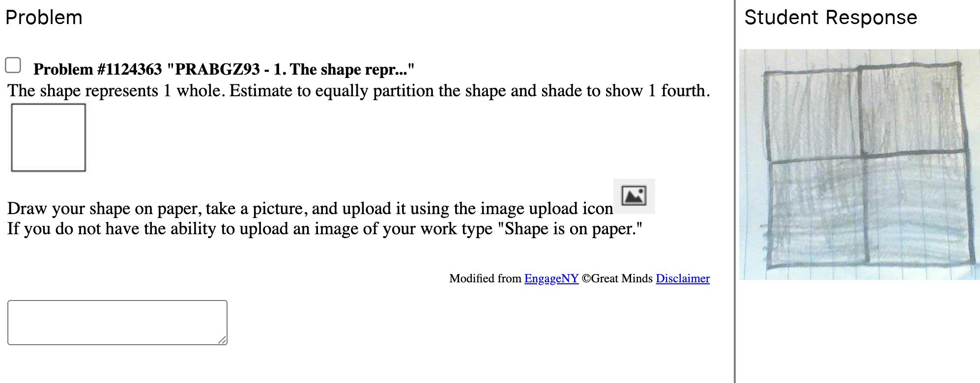980x383 pixels.
Task: Click the "©Great Minds" copyright text
Action: (x=617, y=278)
